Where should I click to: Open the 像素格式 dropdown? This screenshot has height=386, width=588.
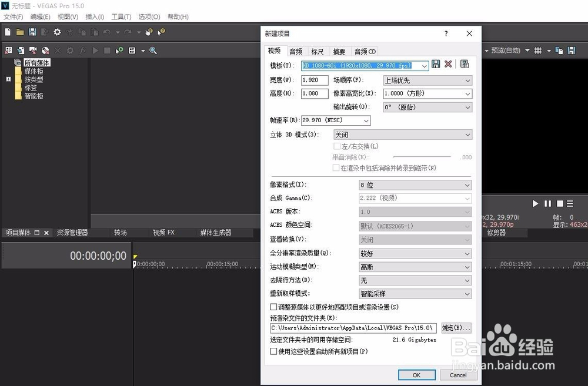(415, 185)
